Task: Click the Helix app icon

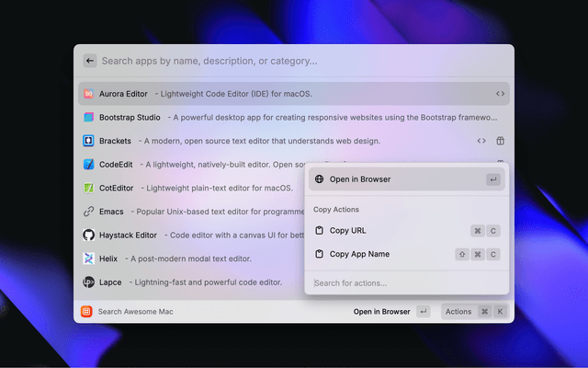Action: tap(89, 259)
